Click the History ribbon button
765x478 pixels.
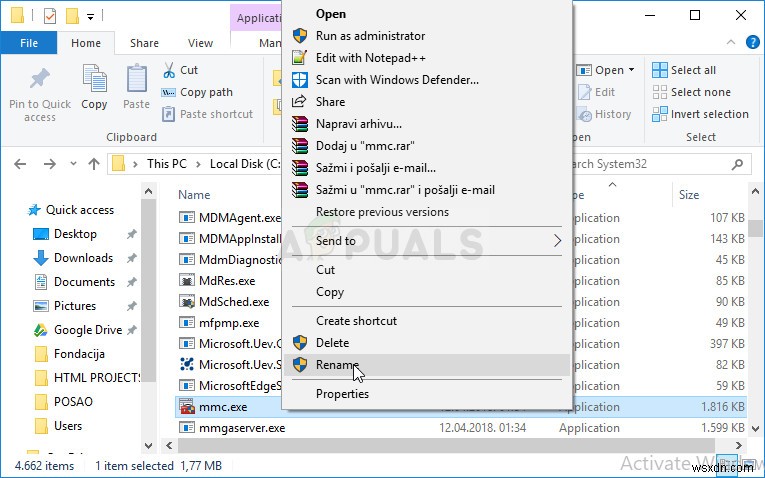coord(604,114)
